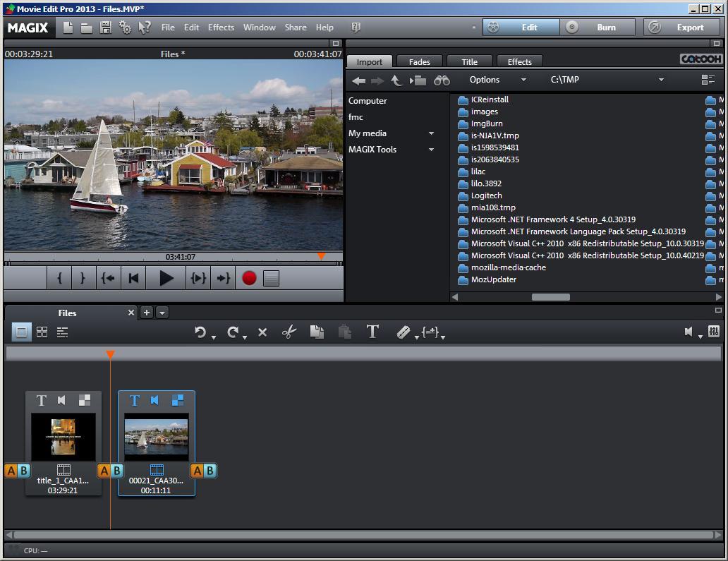Click the chapter marker tool icon

(x=403, y=332)
